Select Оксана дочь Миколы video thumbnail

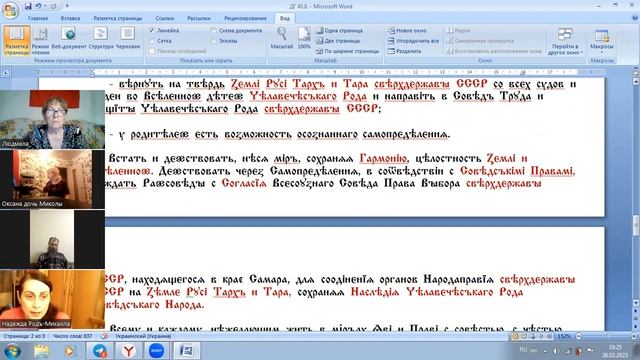[52, 179]
